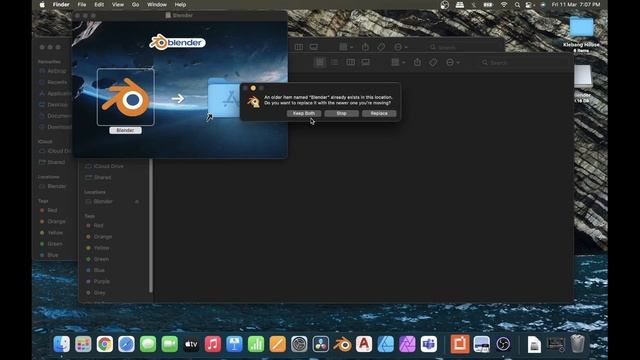Click the front Finder sidebar scrollbar
The height and width of the screenshot is (360, 640).
tap(151, 226)
